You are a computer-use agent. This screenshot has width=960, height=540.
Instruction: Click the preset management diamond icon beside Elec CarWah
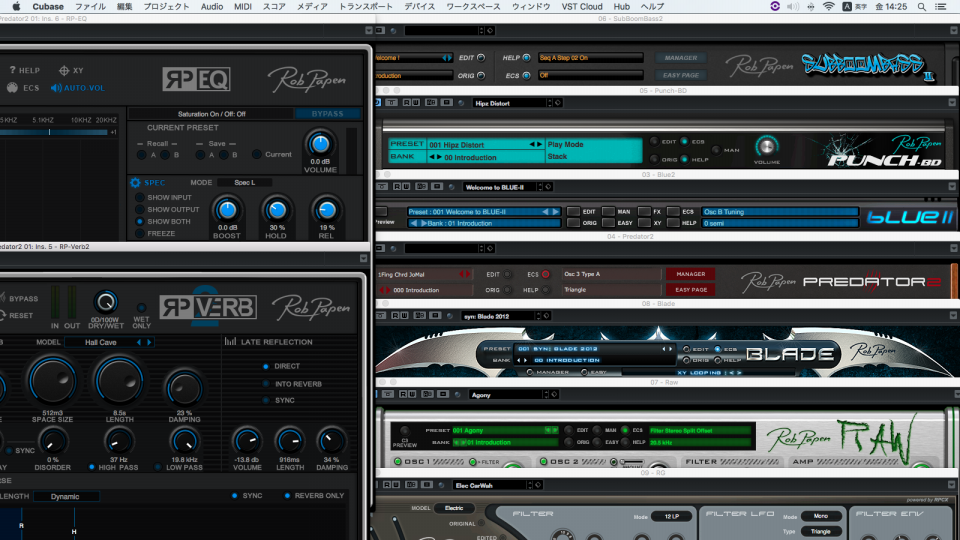pyautogui.click(x=538, y=485)
